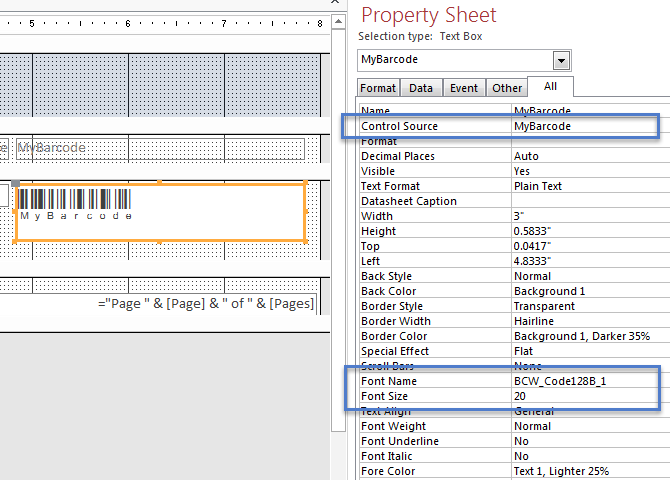Click the Border Color property label
Screen dimensions: 670x480
pos(394,336)
